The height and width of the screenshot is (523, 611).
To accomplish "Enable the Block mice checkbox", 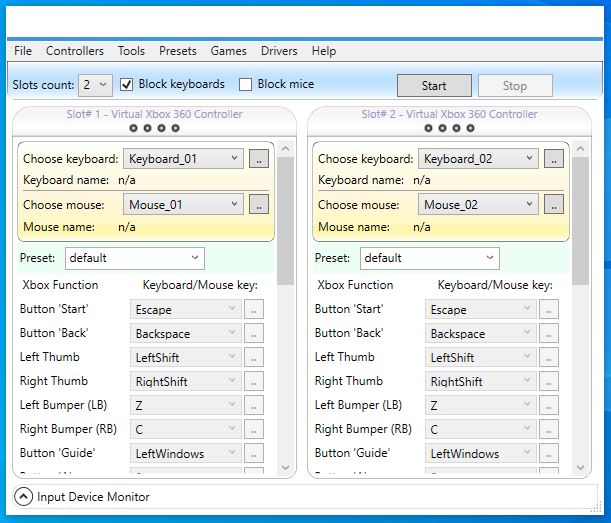I will (246, 85).
